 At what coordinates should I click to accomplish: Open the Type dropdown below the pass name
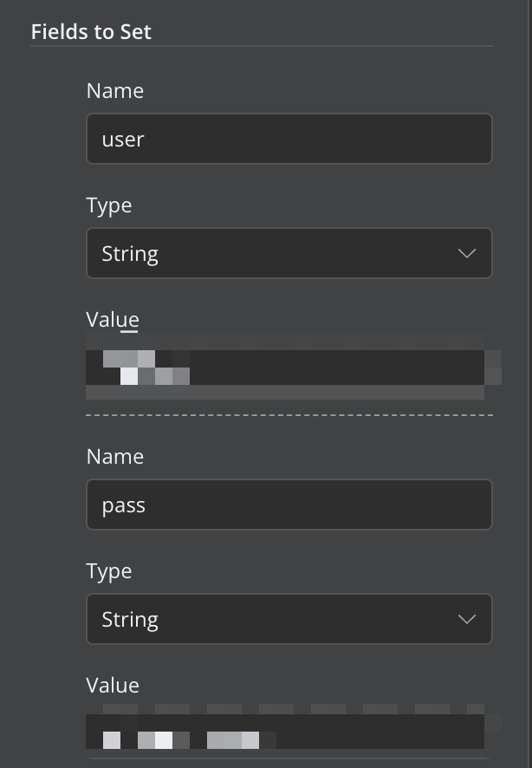(289, 620)
